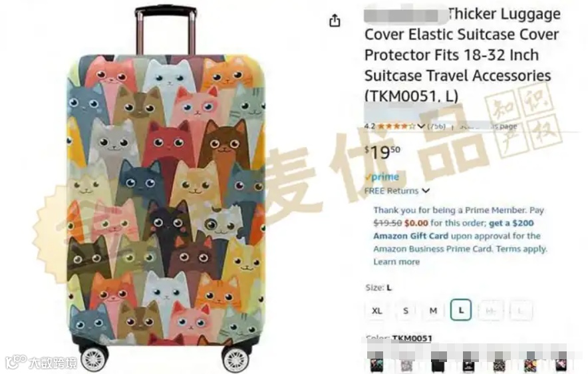Expand the rating breakdown chevron
This screenshot has width=588, height=374.
(x=421, y=126)
